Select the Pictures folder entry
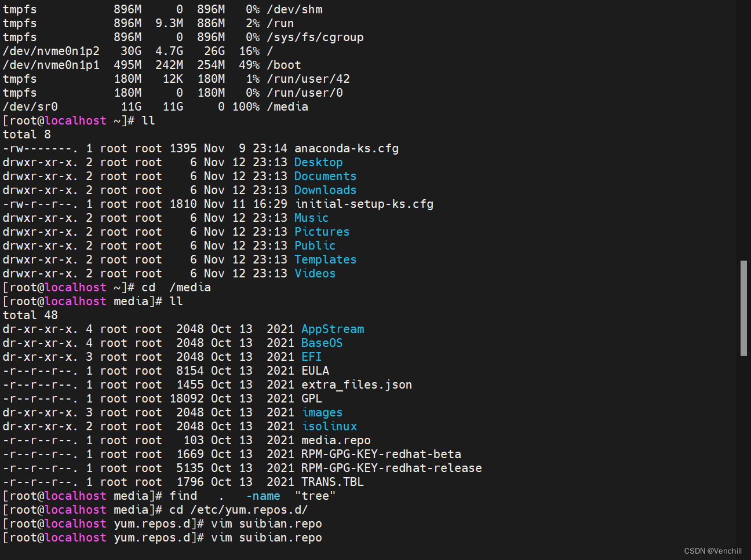 coord(322,232)
